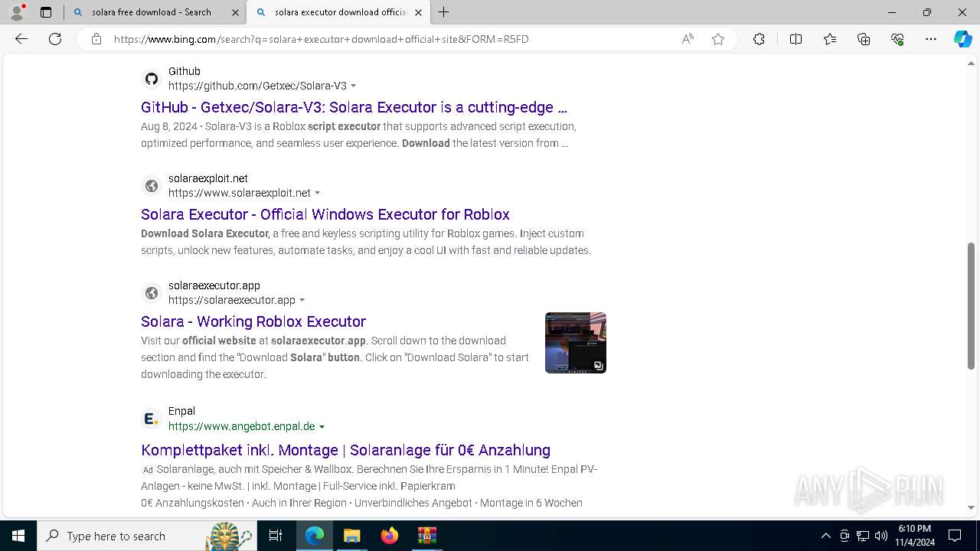980x551 pixels.
Task: Open the notification center icon
Action: pyautogui.click(x=955, y=536)
